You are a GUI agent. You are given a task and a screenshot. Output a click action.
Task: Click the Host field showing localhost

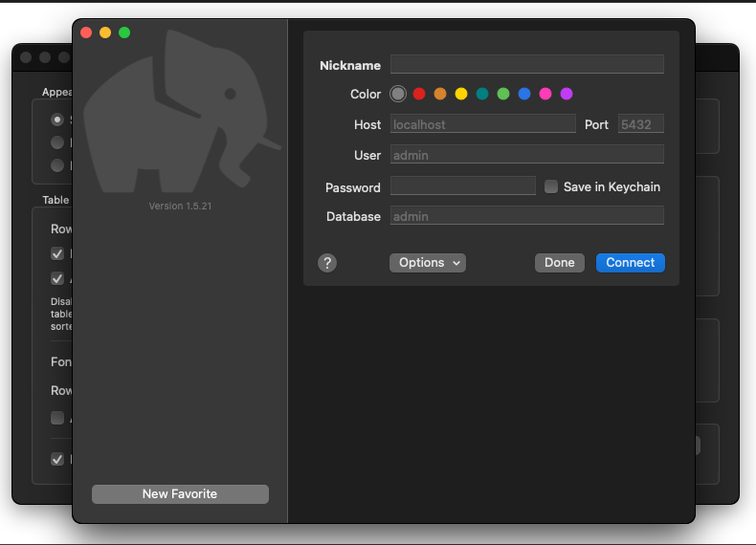click(482, 124)
